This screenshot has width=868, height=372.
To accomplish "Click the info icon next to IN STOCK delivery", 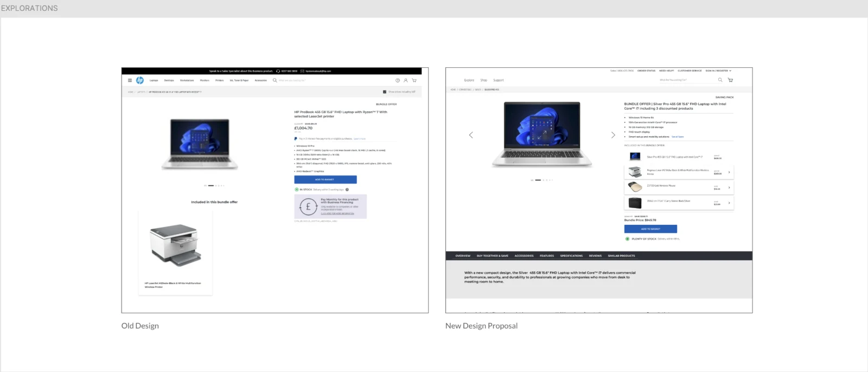I will coord(347,190).
